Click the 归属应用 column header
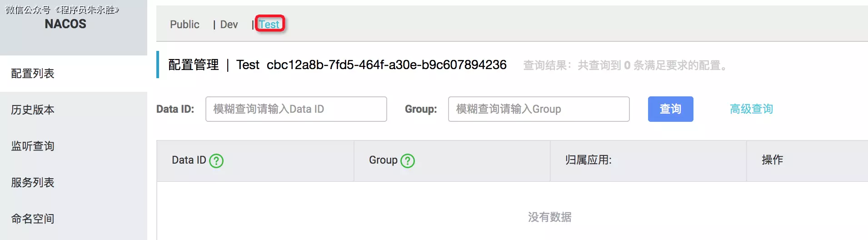Viewport: 868px width, 240px height. tap(588, 160)
